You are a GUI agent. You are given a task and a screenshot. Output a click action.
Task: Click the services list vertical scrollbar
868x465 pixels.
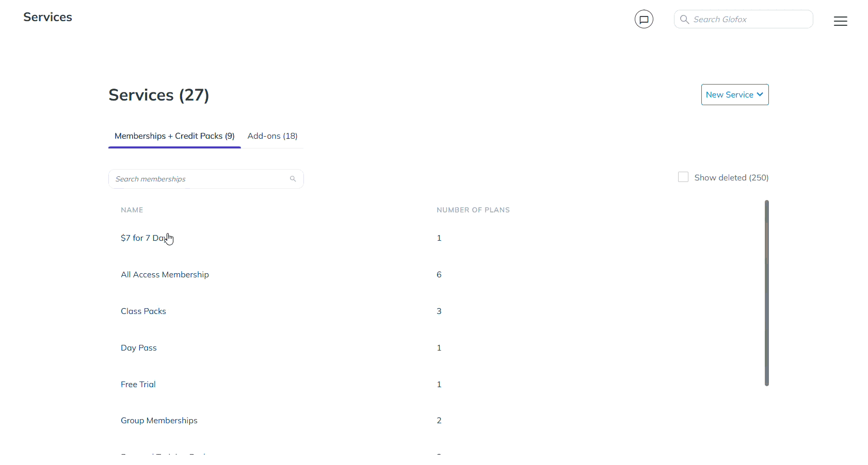coord(766,293)
